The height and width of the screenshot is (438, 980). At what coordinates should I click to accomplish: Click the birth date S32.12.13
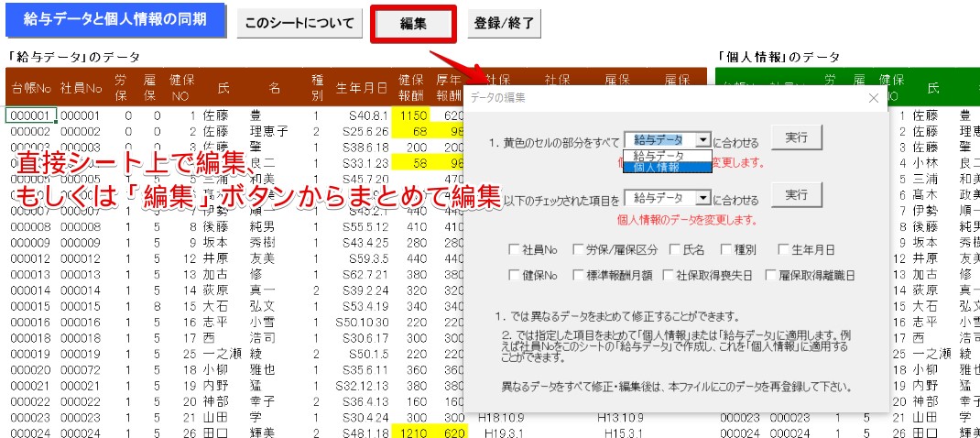coord(363,385)
